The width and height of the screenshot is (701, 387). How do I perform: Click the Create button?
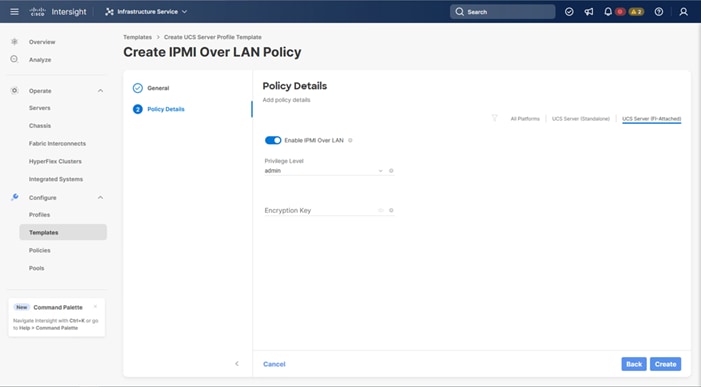pyautogui.click(x=665, y=364)
